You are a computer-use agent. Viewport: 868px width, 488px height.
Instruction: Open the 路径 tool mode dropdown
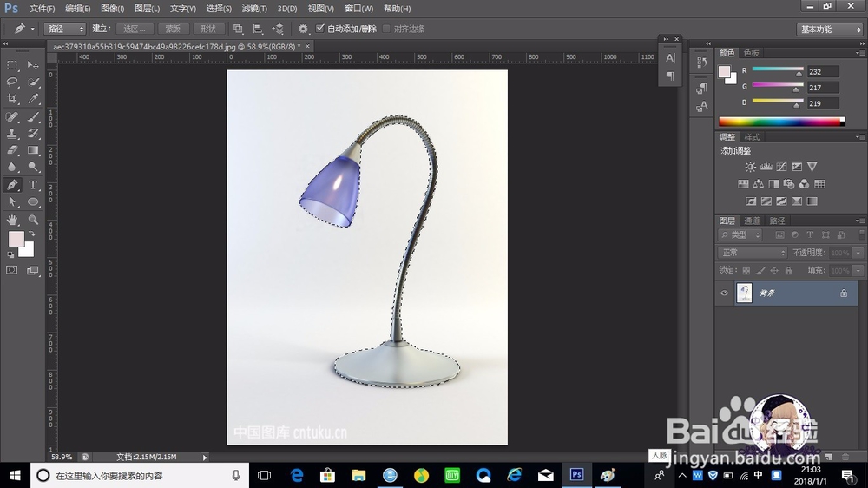click(x=65, y=29)
